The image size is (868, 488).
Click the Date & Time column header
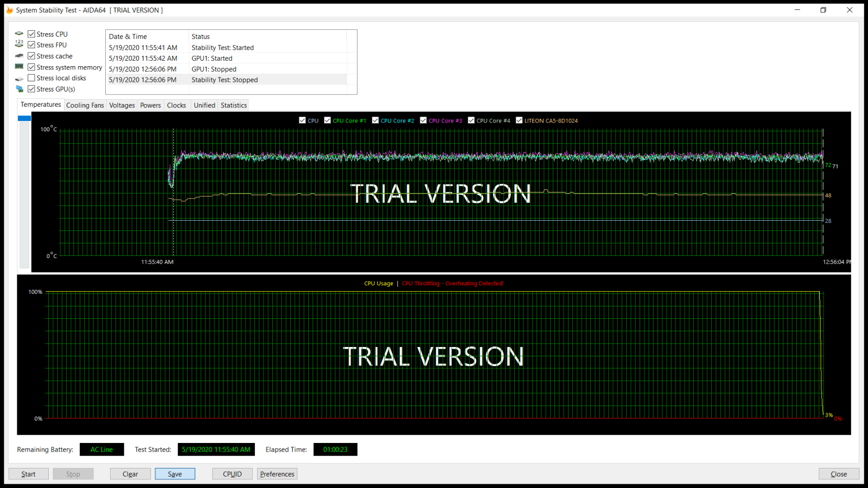click(147, 36)
